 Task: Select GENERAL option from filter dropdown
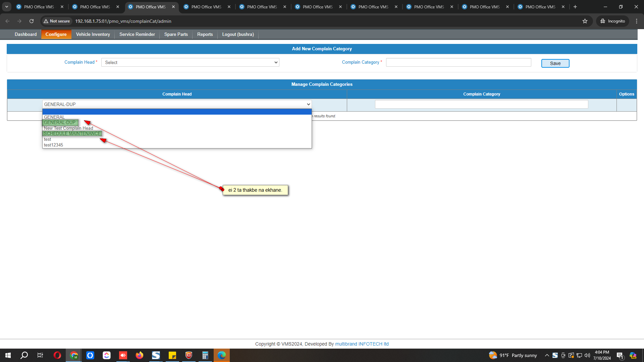54,117
